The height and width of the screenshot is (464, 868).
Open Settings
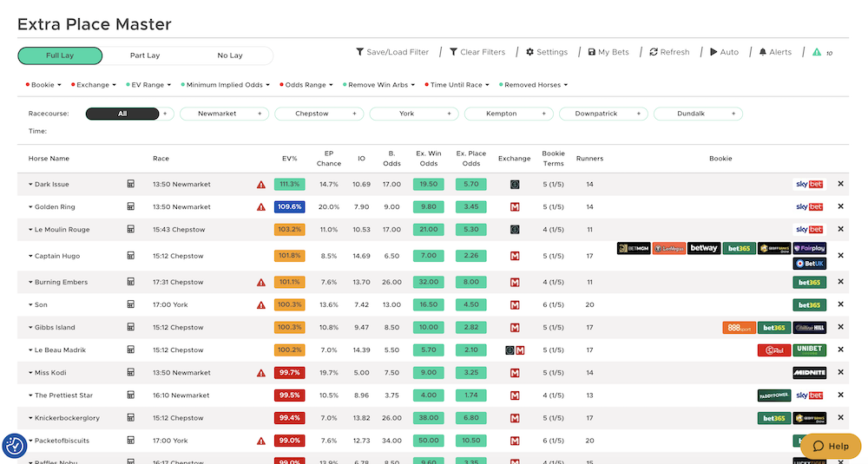[546, 52]
